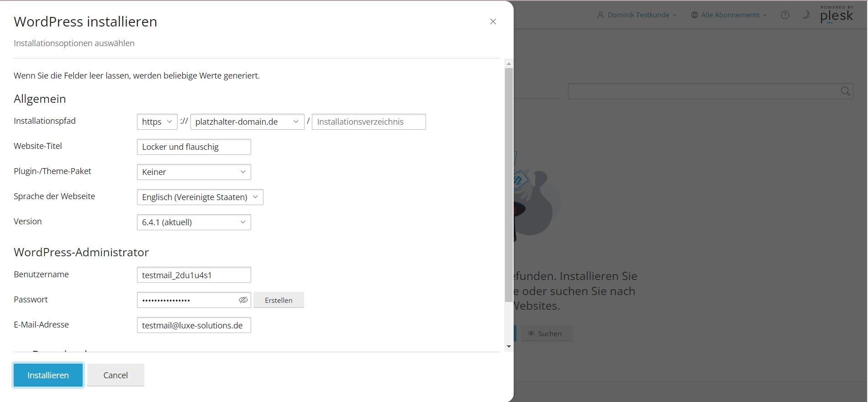Click the Erstellen password generate button
Image resolution: width=868 pixels, height=402 pixels.
(x=279, y=300)
